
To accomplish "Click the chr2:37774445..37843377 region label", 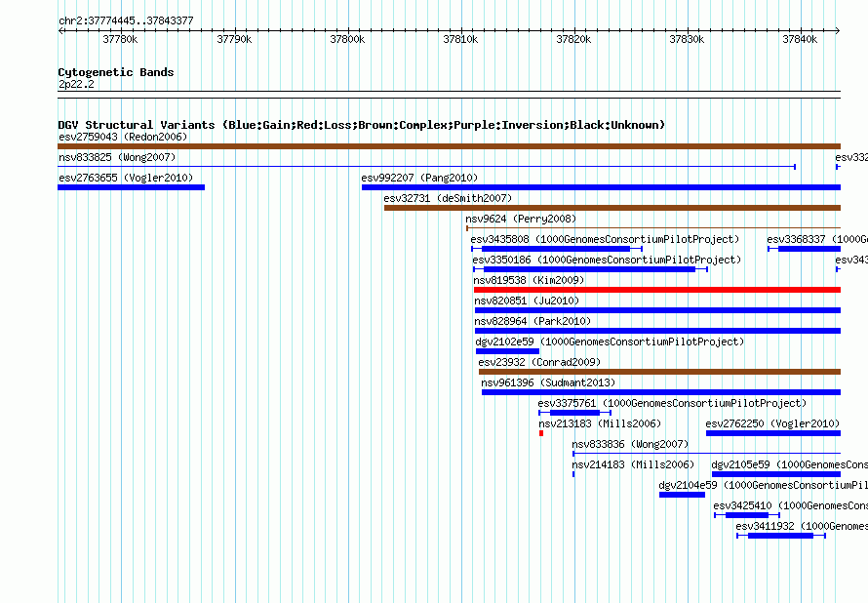I will click(126, 20).
